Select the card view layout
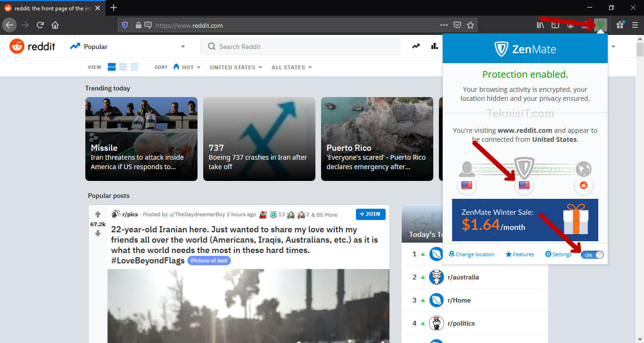644x343 pixels. (x=112, y=67)
